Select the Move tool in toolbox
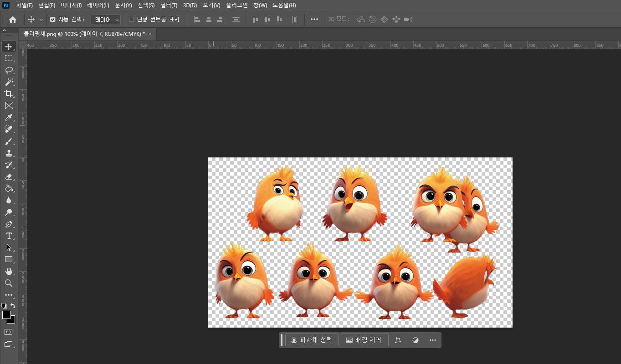 [9, 46]
